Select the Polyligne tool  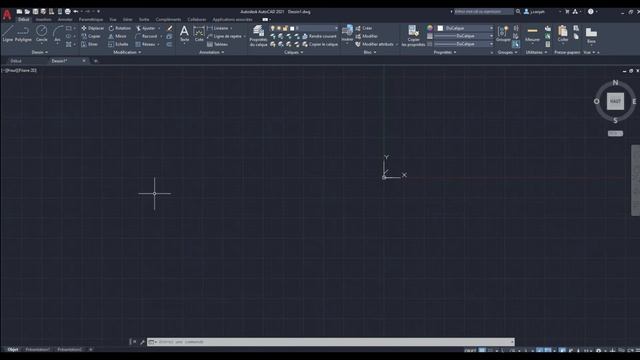23,33
